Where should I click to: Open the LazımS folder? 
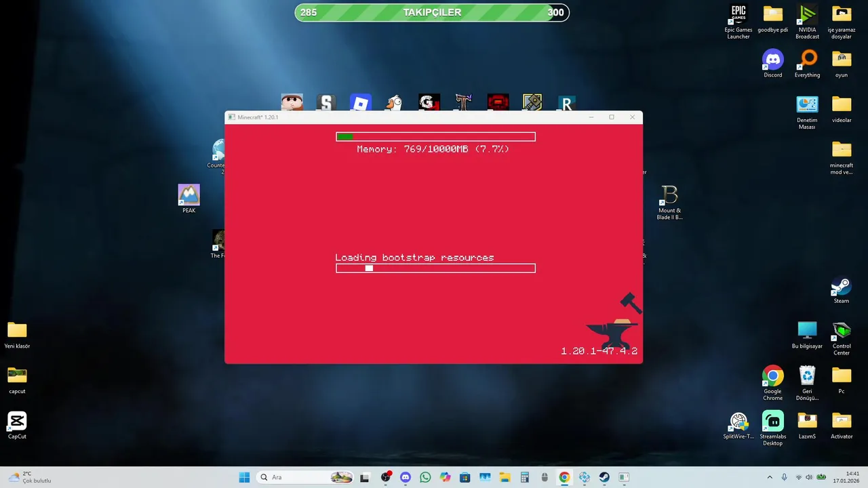pos(807,426)
